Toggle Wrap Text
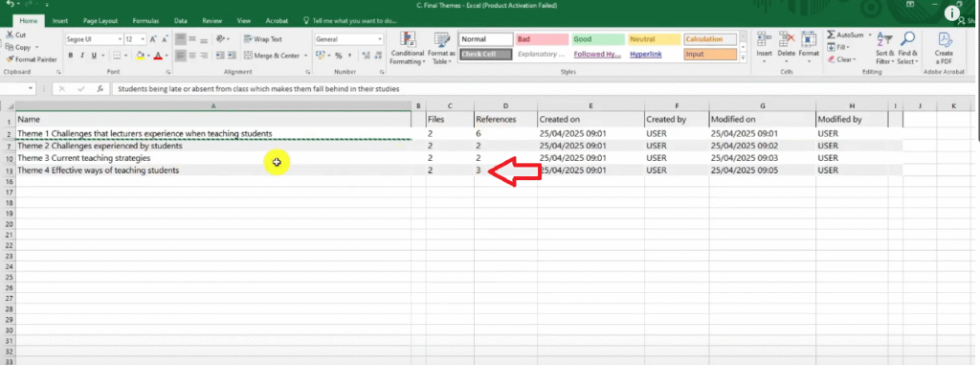980x365 pixels. coord(263,39)
